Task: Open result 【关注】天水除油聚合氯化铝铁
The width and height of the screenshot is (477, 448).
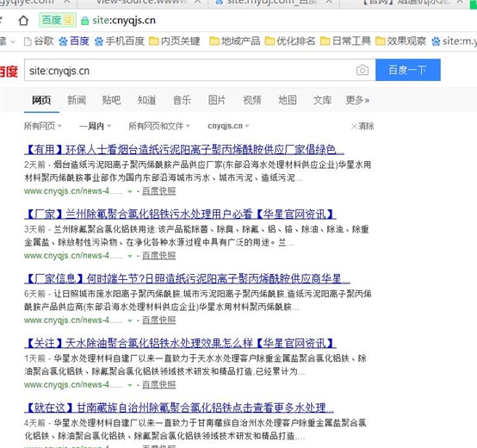Action: point(180,343)
